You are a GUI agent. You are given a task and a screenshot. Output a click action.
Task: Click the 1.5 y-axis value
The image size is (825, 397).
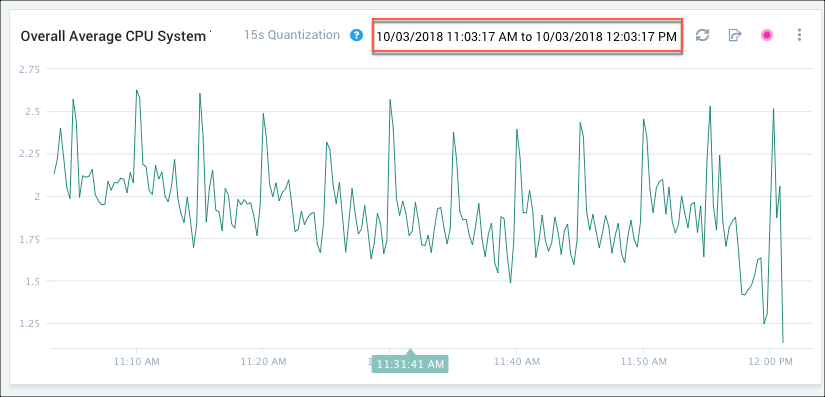pyautogui.click(x=33, y=281)
